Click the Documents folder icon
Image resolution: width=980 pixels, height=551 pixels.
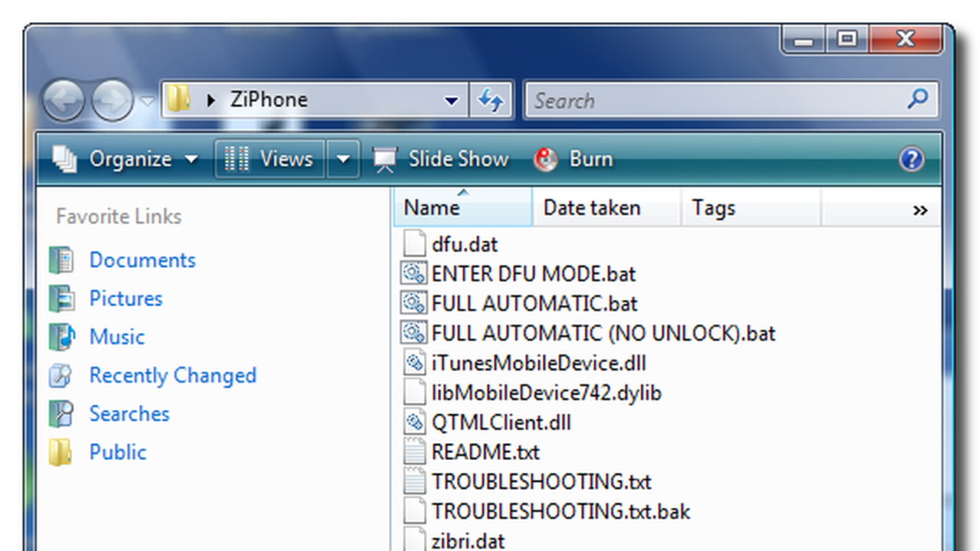[61, 260]
